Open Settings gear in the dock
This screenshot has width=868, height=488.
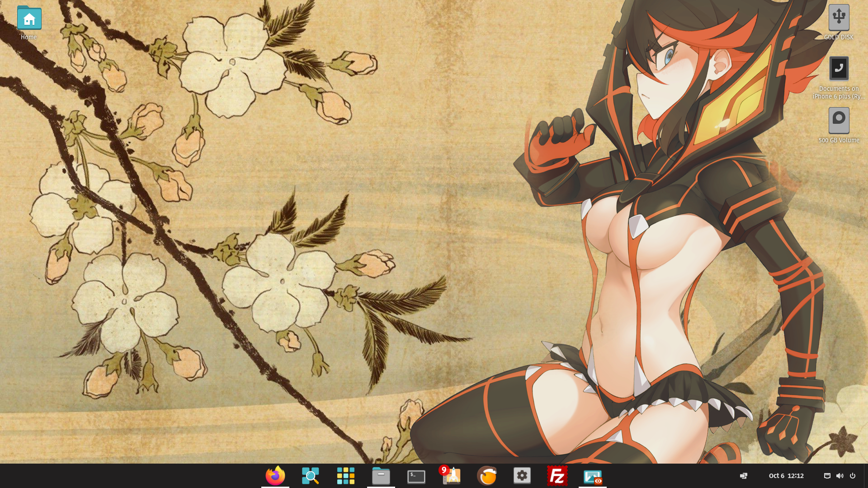click(522, 475)
